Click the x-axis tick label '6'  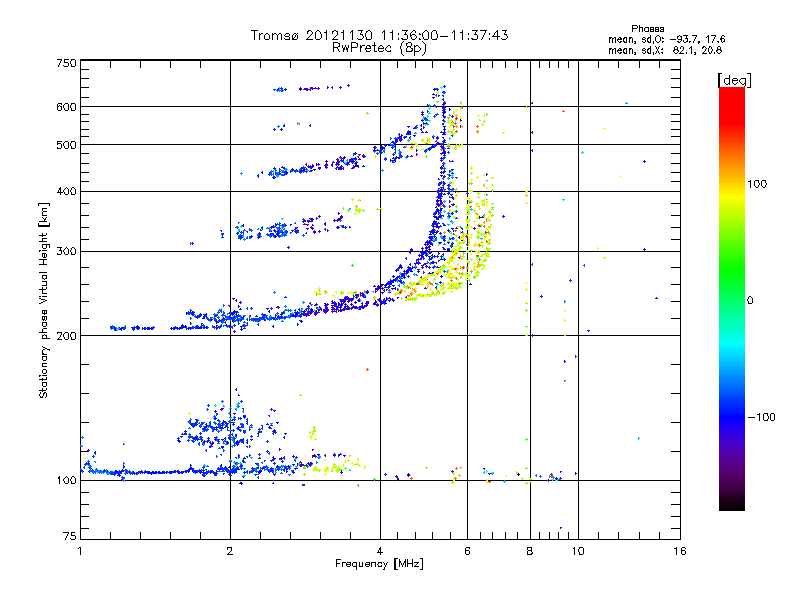(467, 551)
